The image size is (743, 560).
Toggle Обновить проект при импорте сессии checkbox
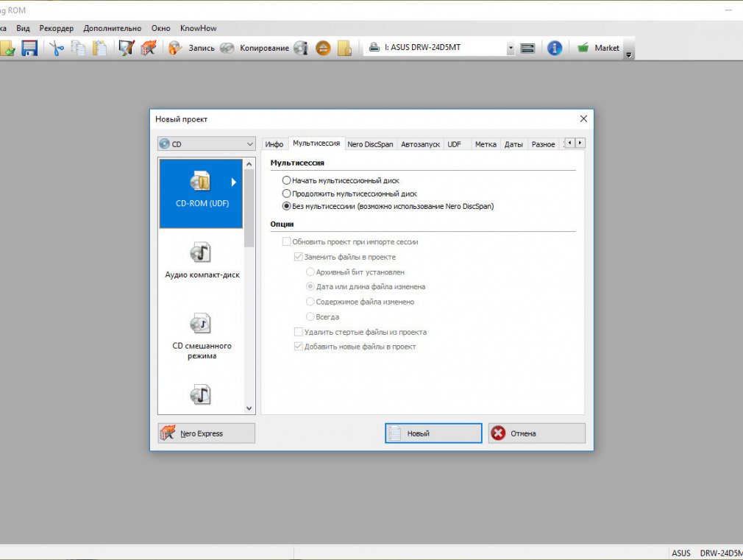pyautogui.click(x=286, y=242)
